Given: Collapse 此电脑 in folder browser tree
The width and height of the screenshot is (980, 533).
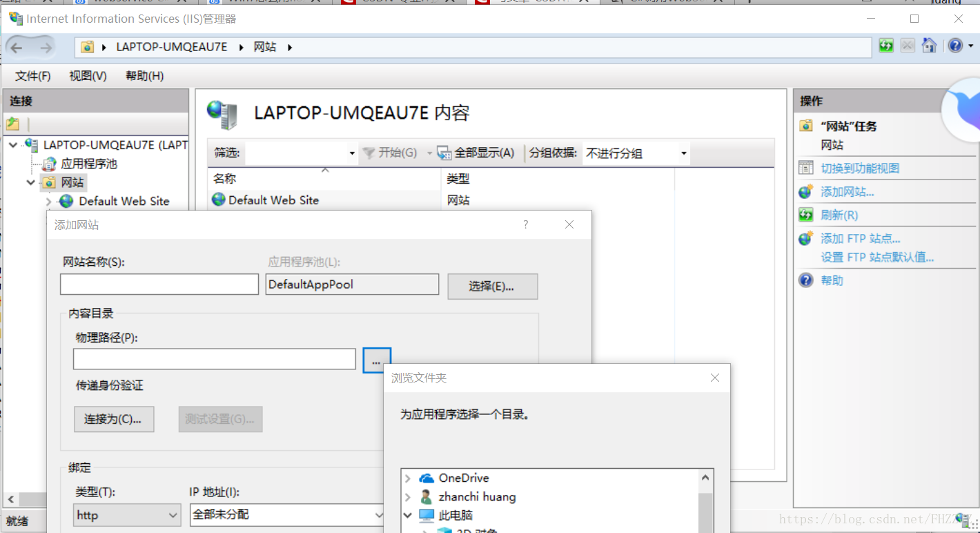Looking at the screenshot, I should point(408,516).
